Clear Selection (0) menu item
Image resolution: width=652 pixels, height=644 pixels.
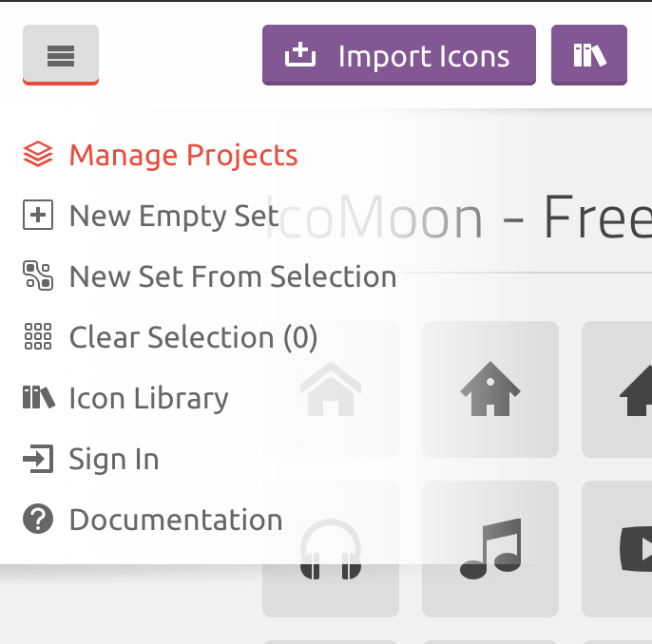point(170,337)
